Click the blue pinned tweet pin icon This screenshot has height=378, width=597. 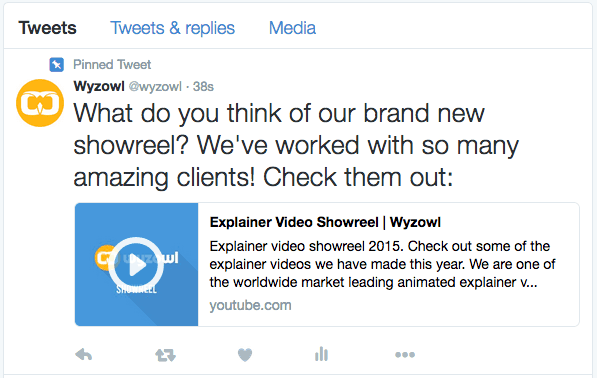tap(56, 64)
